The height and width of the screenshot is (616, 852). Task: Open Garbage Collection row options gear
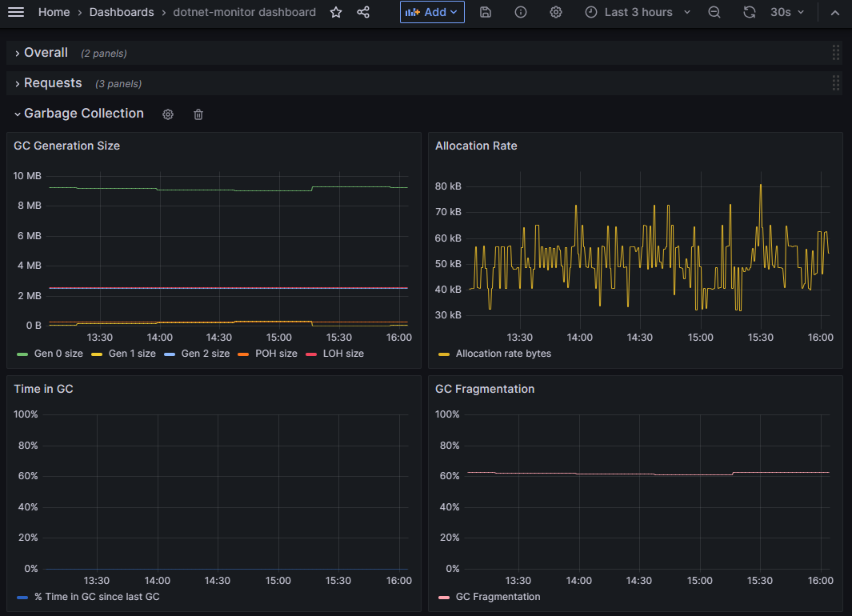[168, 114]
